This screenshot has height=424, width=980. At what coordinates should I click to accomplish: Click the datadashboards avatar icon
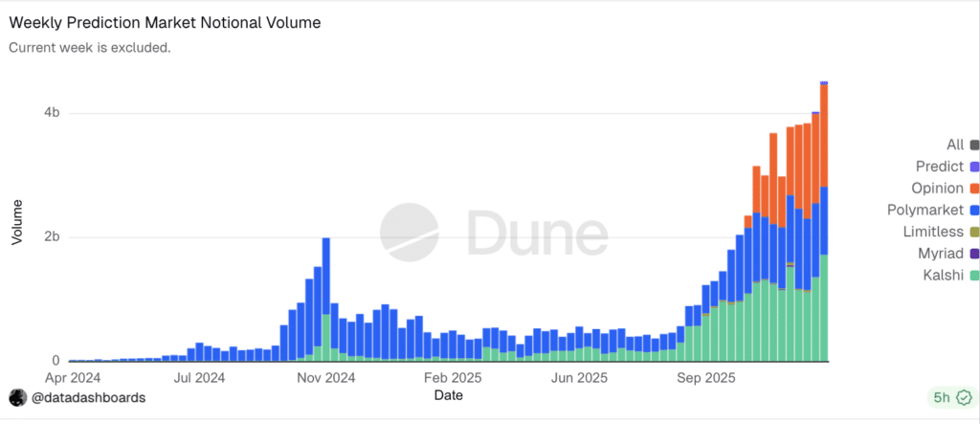[x=17, y=398]
